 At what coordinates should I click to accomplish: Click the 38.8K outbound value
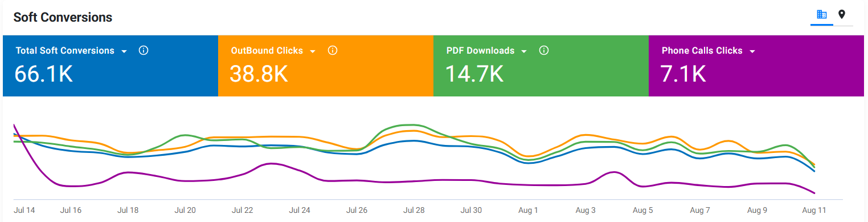click(259, 74)
